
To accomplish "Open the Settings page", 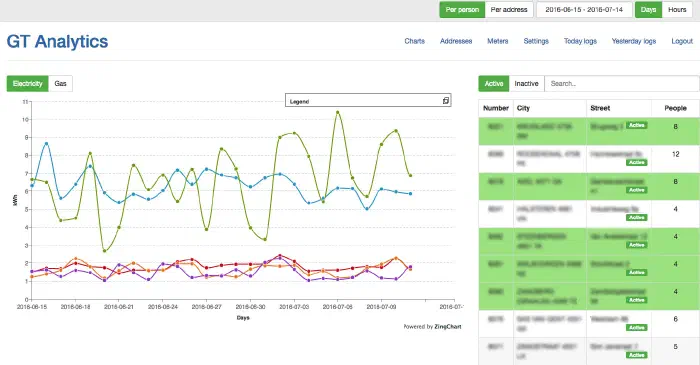I will coord(536,41).
